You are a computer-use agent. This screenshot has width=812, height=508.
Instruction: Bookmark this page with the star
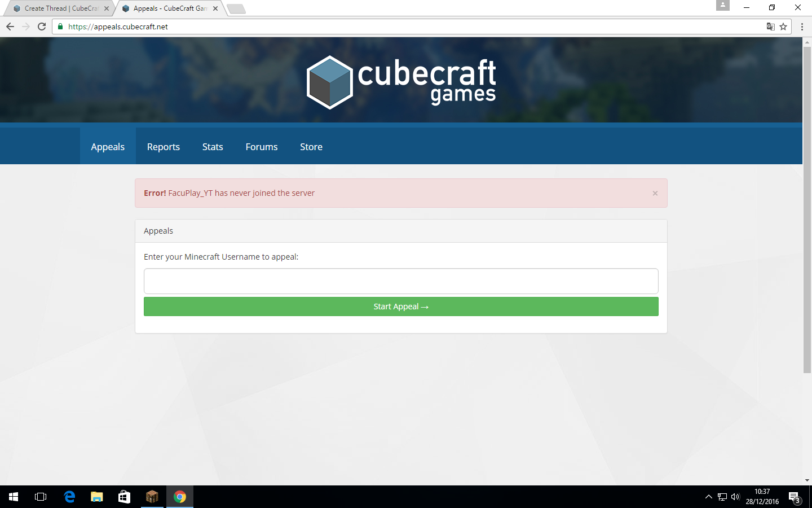click(x=783, y=27)
